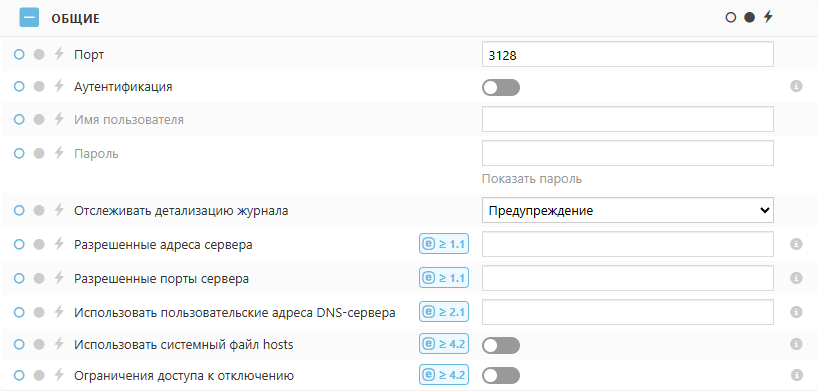Select blue circle flag for Аутентификация row

[x=19, y=87]
